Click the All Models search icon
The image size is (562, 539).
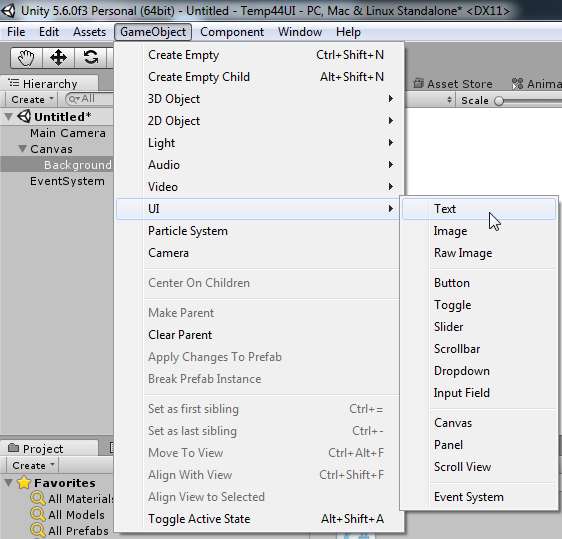pyautogui.click(x=38, y=514)
